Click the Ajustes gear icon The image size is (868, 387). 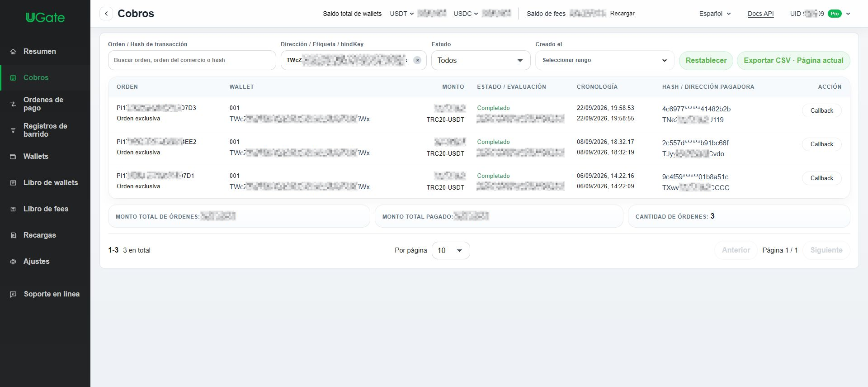(13, 262)
